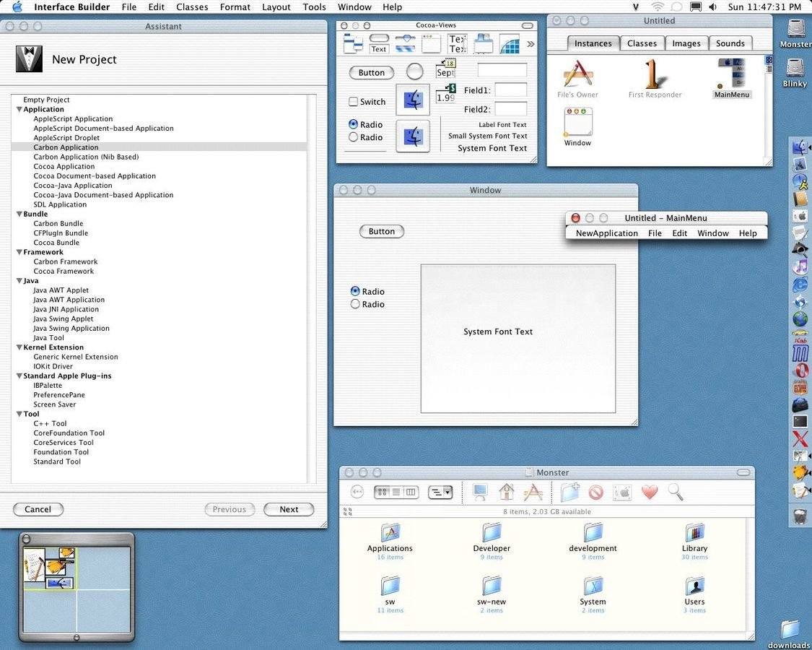This screenshot has width=812, height=650.
Task: Select the first Radio in Cocoa-Views palette
Action: pyautogui.click(x=353, y=124)
